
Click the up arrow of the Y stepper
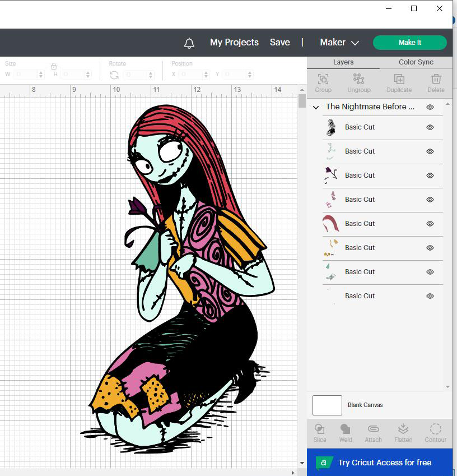click(250, 72)
